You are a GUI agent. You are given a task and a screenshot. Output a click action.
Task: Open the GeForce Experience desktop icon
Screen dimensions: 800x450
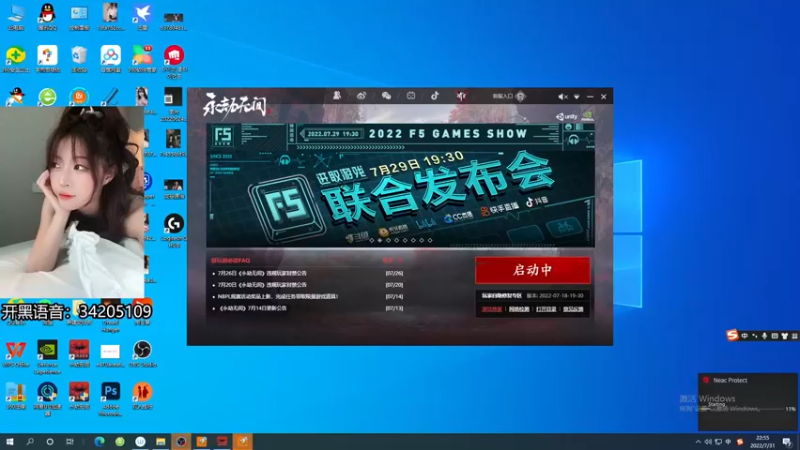47,356
